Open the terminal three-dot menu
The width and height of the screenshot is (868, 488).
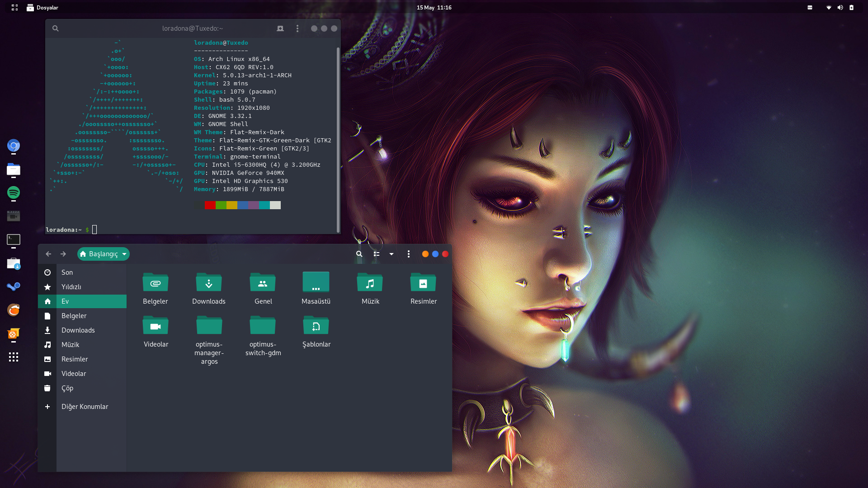297,28
